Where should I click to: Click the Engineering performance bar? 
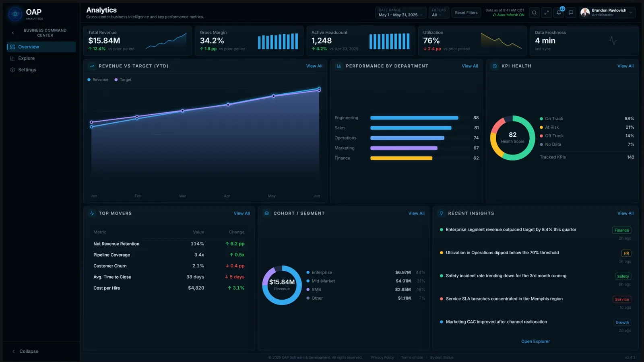pyautogui.click(x=414, y=118)
